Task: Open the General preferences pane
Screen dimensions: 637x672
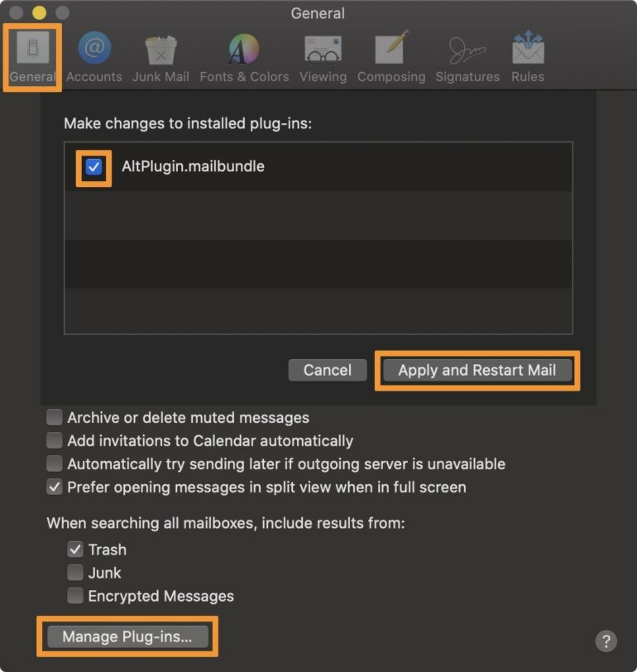Action: pyautogui.click(x=33, y=56)
